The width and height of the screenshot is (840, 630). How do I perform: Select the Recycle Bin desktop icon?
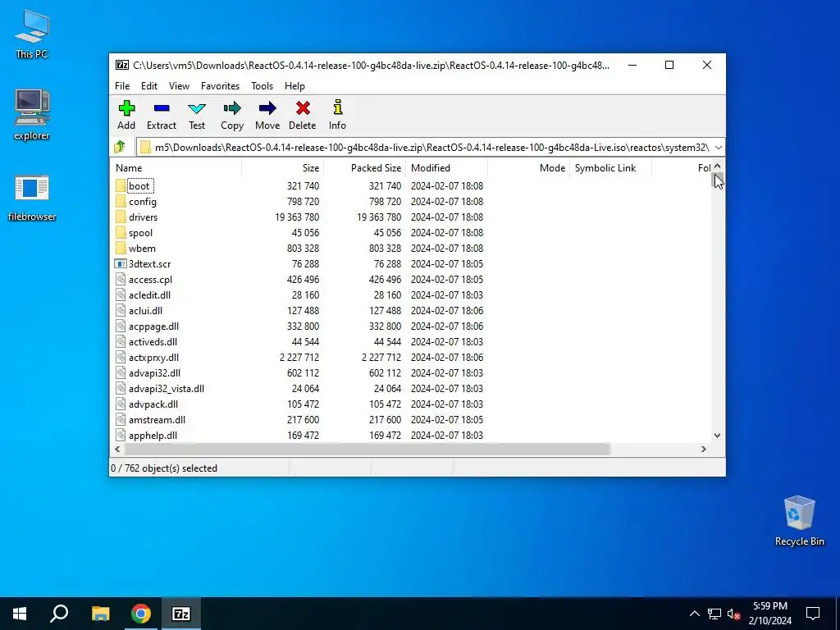pyautogui.click(x=799, y=521)
